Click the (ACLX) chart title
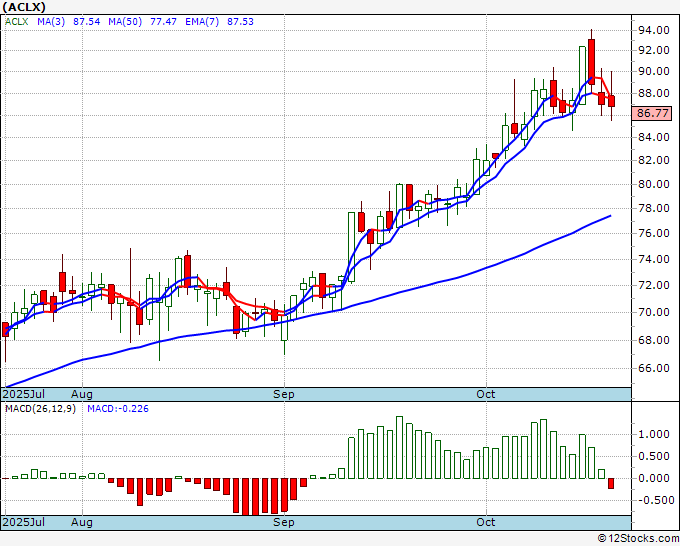The height and width of the screenshot is (546, 680). (x=24, y=7)
